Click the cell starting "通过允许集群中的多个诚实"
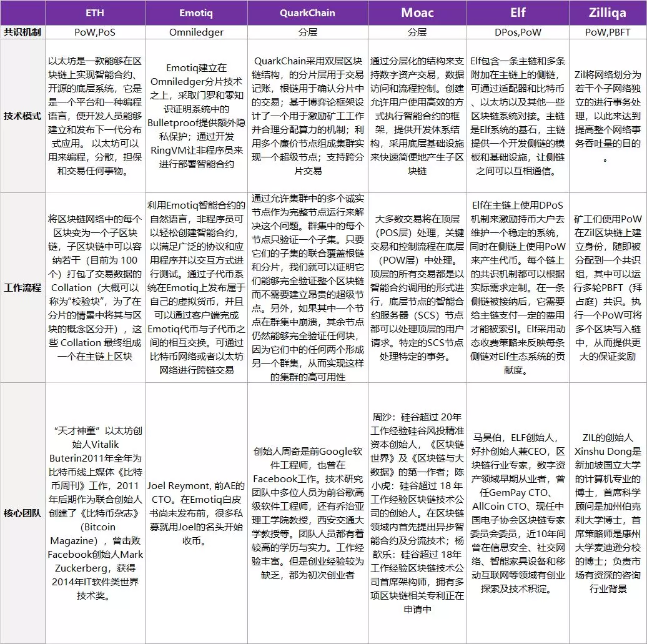The height and width of the screenshot is (644, 647). coord(307,288)
